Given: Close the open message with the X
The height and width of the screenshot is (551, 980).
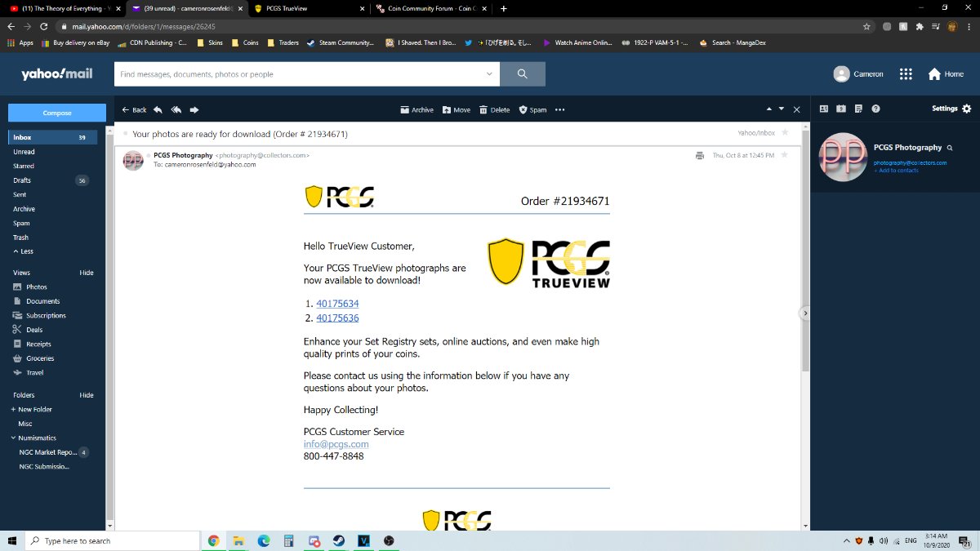Looking at the screenshot, I should coord(797,109).
